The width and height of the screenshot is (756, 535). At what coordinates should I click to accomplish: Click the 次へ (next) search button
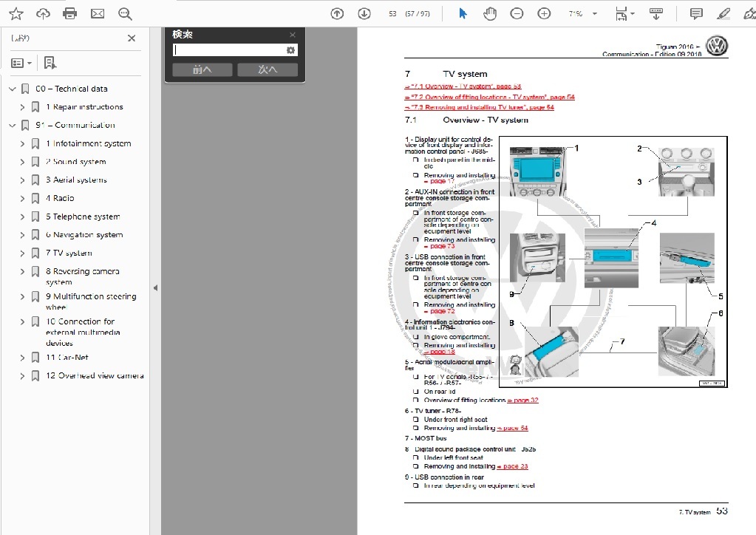click(x=268, y=69)
